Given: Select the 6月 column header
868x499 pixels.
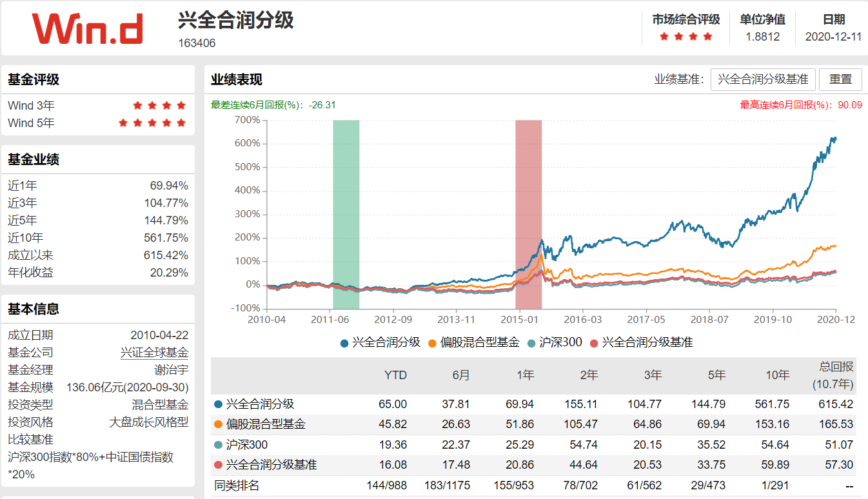Looking at the screenshot, I should 460,375.
